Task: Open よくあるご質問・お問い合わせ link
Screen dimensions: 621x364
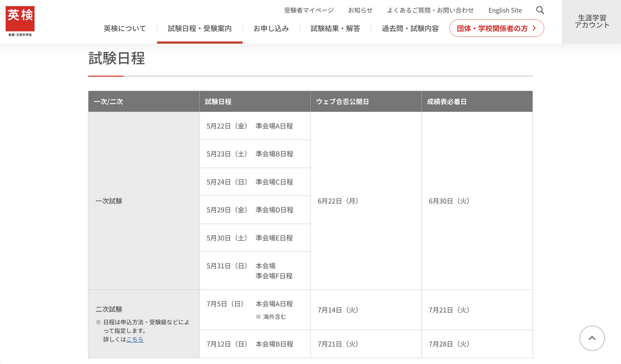Action: pos(430,10)
